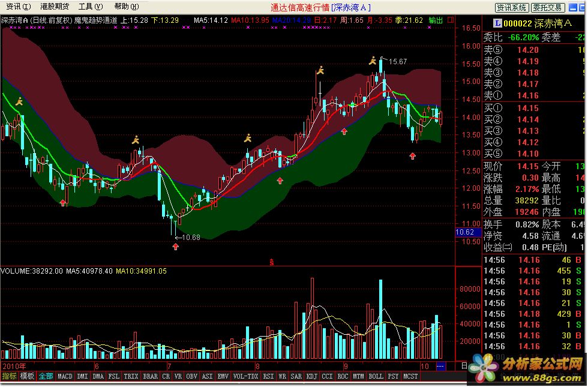
Task: Click the red buy arrow under the October dip
Action: pyautogui.click(x=413, y=156)
